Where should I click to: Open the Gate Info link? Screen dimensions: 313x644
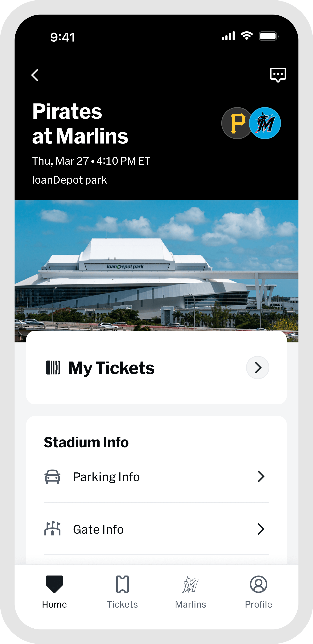coord(98,529)
